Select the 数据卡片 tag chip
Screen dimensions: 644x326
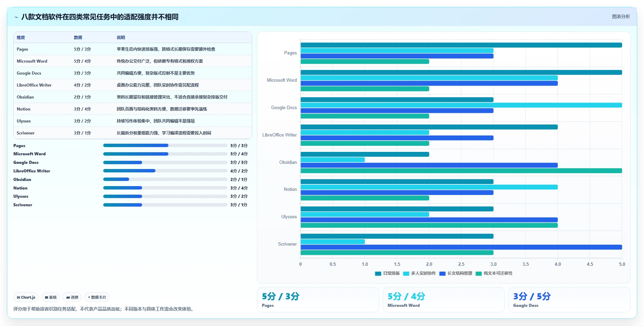pos(97,297)
